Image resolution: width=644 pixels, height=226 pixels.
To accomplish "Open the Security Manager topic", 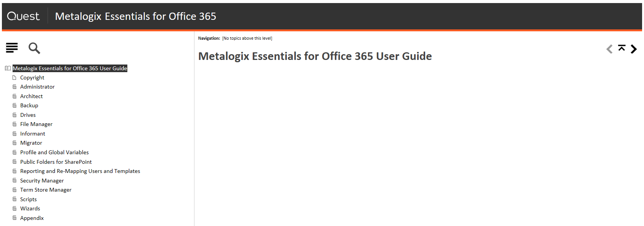I will (x=42, y=181).
